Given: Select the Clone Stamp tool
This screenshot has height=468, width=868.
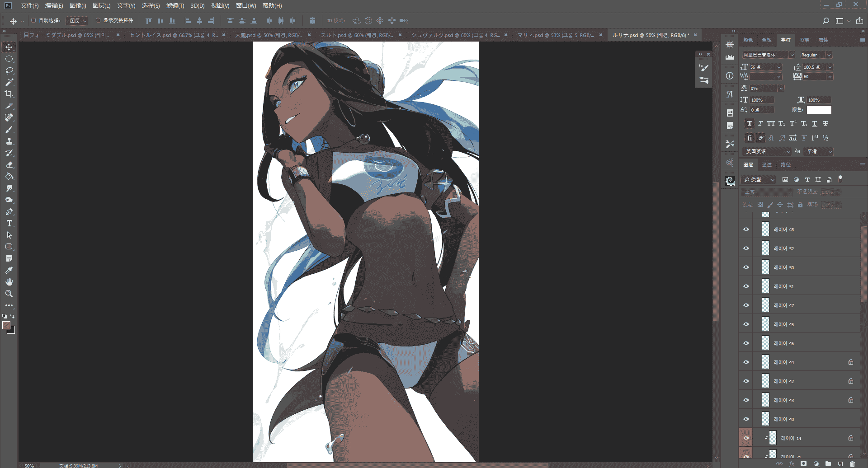Looking at the screenshot, I should (9, 141).
